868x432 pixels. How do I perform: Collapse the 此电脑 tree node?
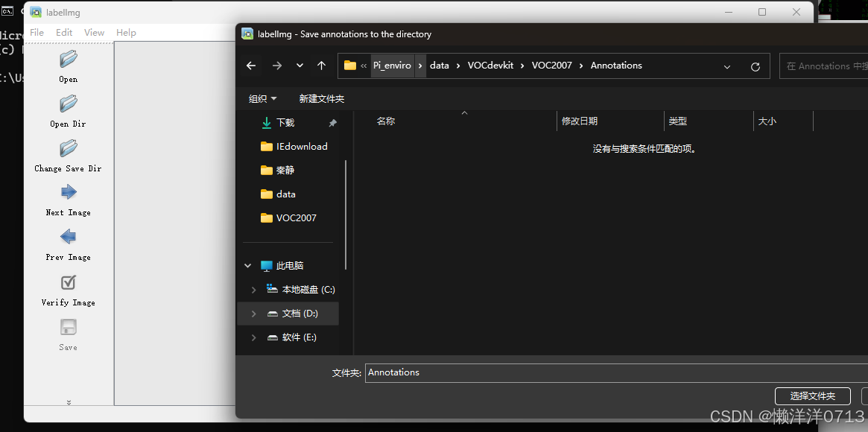[248, 266]
